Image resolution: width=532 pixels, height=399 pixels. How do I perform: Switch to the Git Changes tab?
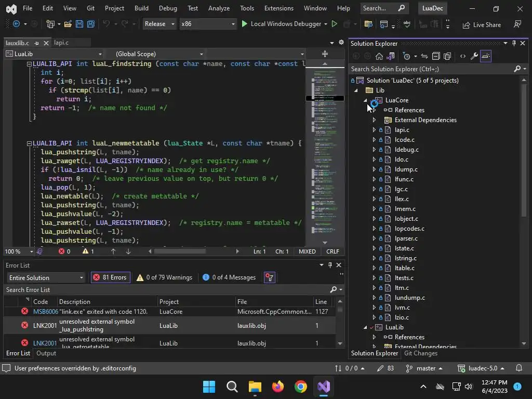[x=421, y=353]
